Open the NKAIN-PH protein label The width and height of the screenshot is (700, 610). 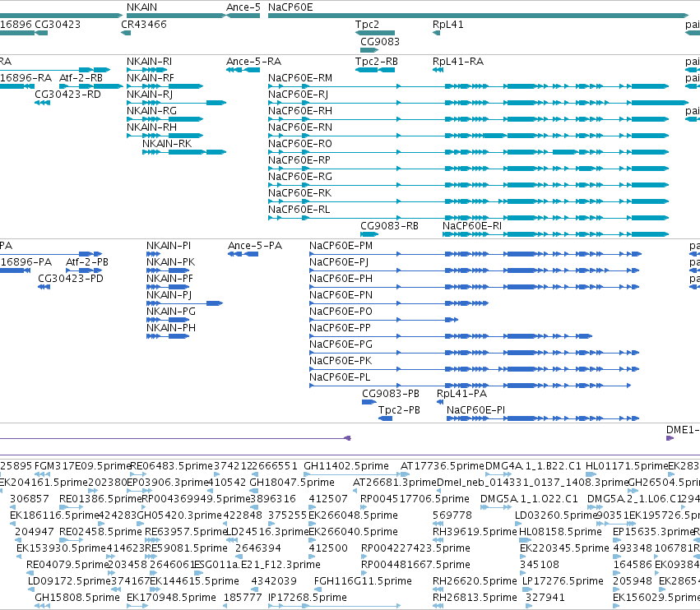171,327
